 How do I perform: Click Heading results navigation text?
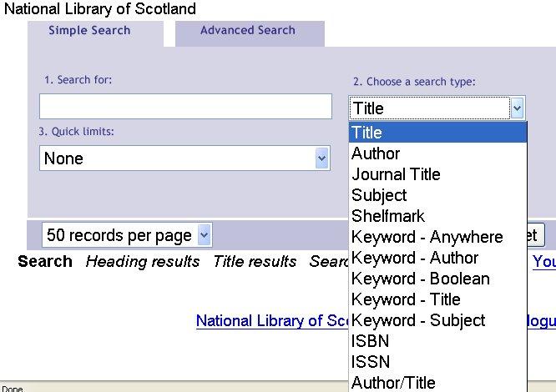(x=143, y=262)
